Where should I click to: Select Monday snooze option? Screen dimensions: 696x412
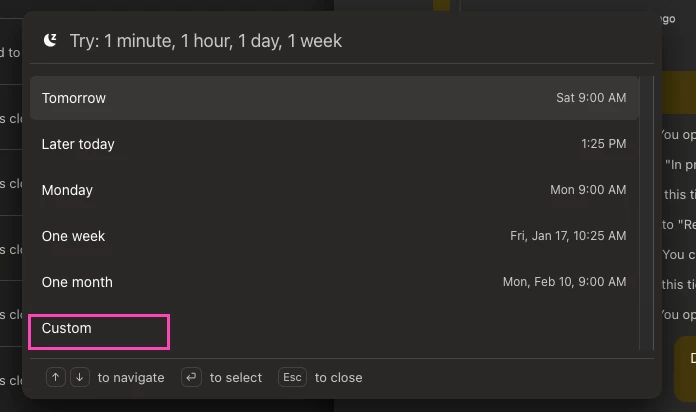pos(334,190)
